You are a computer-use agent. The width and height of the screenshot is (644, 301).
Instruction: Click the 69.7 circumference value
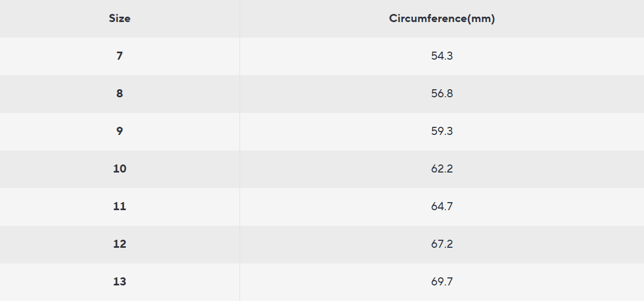click(x=442, y=281)
